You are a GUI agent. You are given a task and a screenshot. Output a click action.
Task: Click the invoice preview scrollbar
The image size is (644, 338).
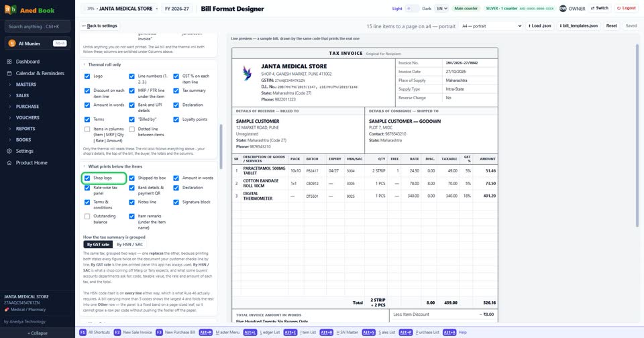coord(637,135)
